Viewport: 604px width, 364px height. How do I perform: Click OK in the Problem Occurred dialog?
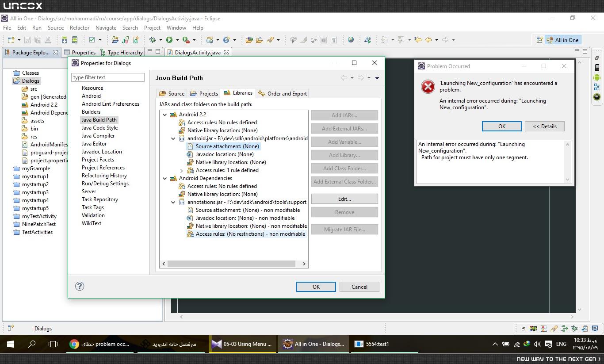501,126
